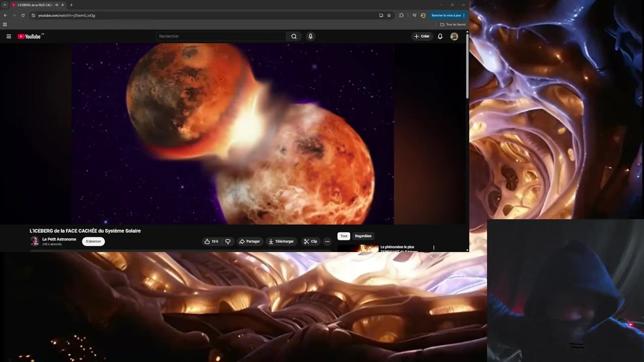This screenshot has width=644, height=362.
Task: Select the Regardées filter chip
Action: click(363, 236)
